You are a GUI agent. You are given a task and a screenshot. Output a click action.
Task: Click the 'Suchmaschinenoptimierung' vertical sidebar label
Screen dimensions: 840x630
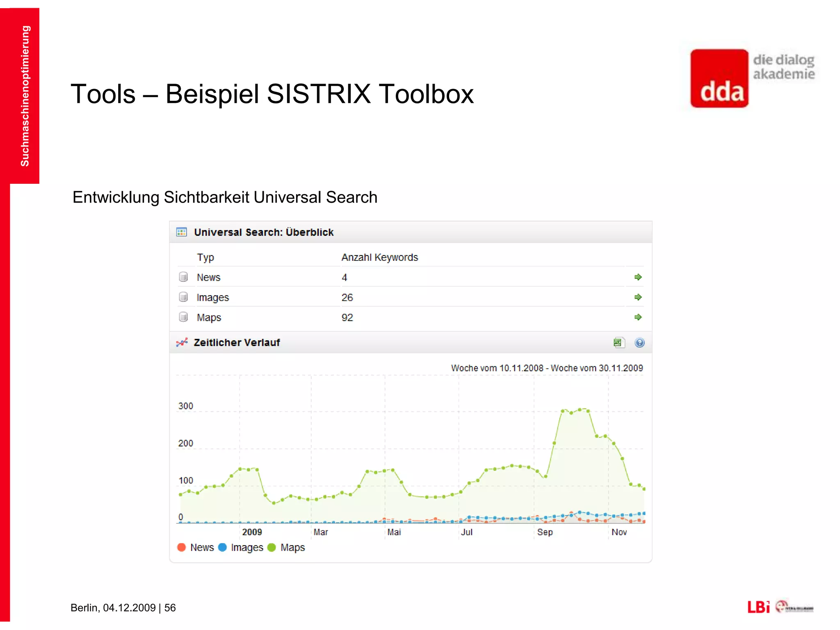tap(25, 96)
